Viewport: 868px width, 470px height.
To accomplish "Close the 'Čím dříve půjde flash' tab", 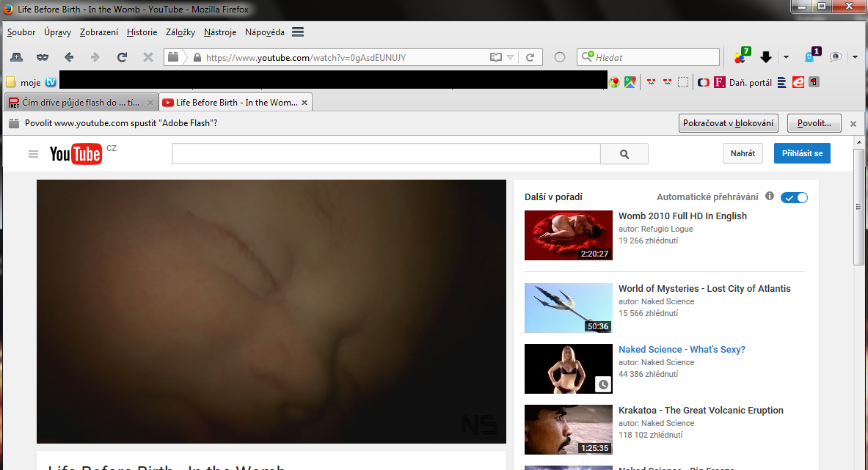I will (150, 103).
